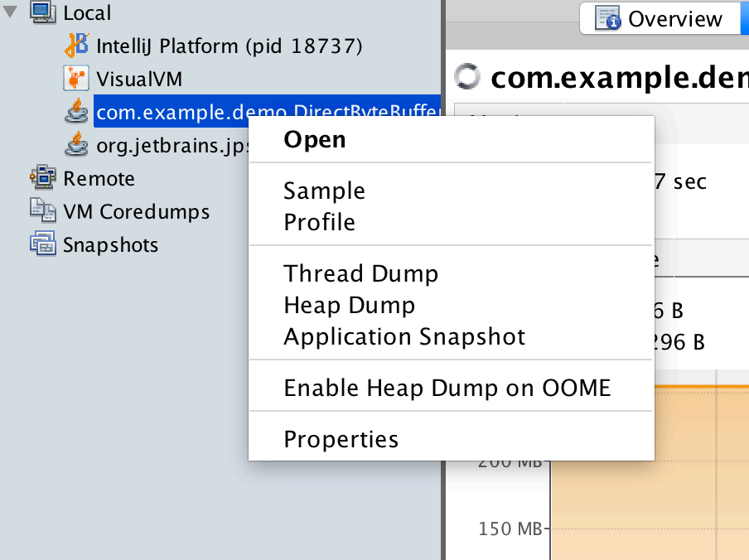
Task: Select the VM Coredumps node
Action: click(136, 211)
